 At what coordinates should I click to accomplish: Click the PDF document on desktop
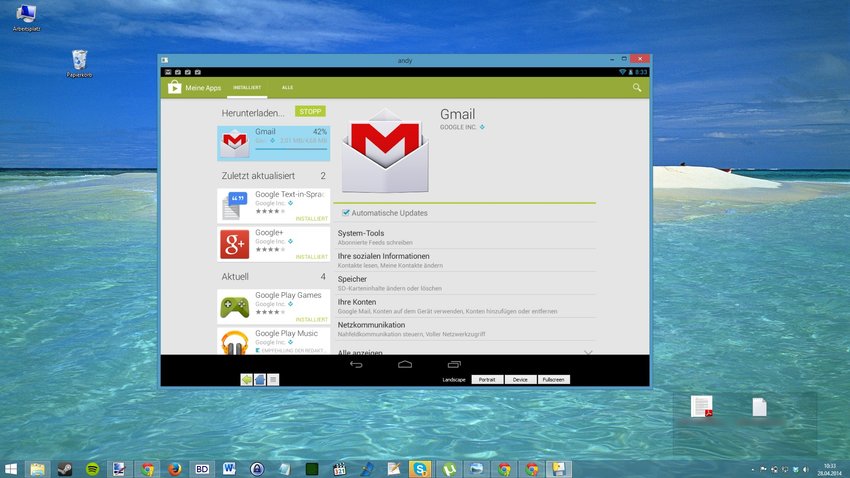pyautogui.click(x=701, y=406)
